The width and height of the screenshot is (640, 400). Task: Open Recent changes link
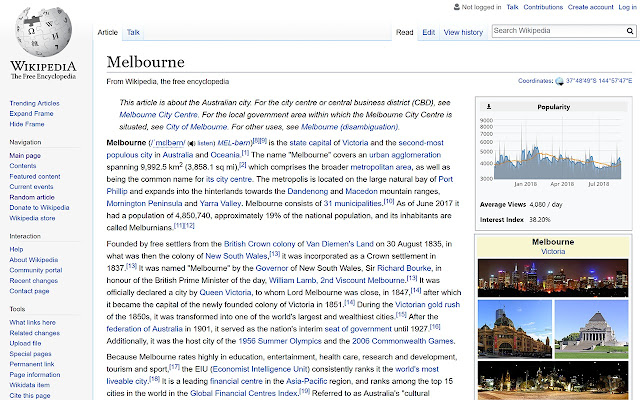pos(33,281)
